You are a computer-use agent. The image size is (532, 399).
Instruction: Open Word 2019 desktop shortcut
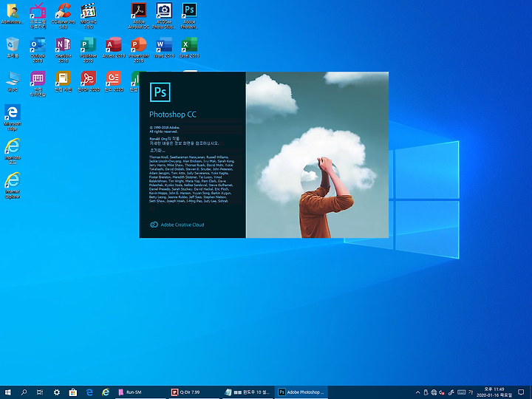click(164, 47)
